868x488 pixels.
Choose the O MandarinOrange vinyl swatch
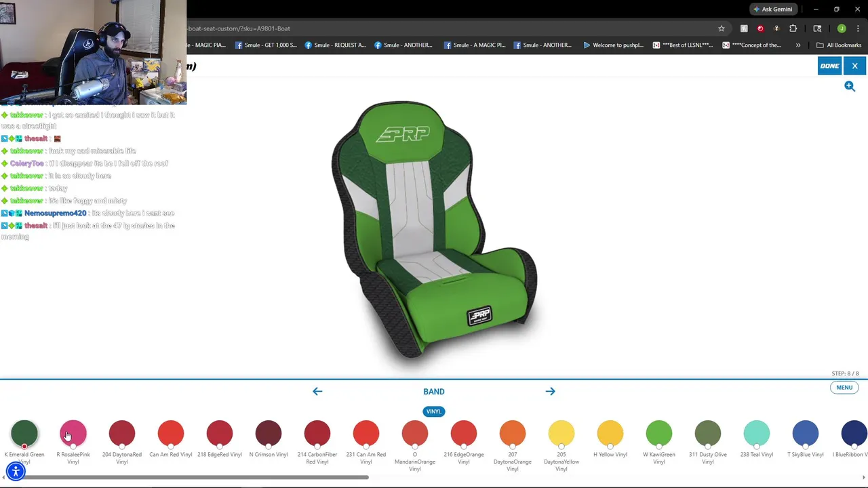(x=415, y=434)
